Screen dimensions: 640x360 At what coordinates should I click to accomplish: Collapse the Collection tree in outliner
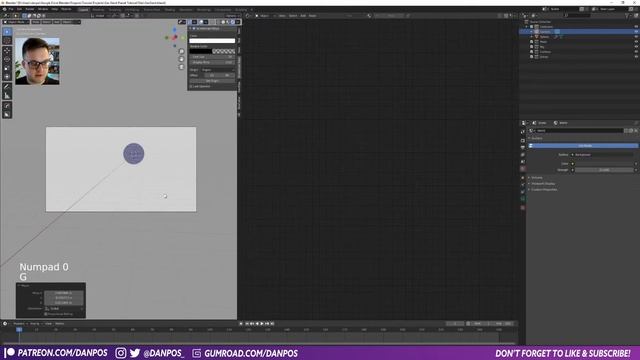pyautogui.click(x=527, y=27)
